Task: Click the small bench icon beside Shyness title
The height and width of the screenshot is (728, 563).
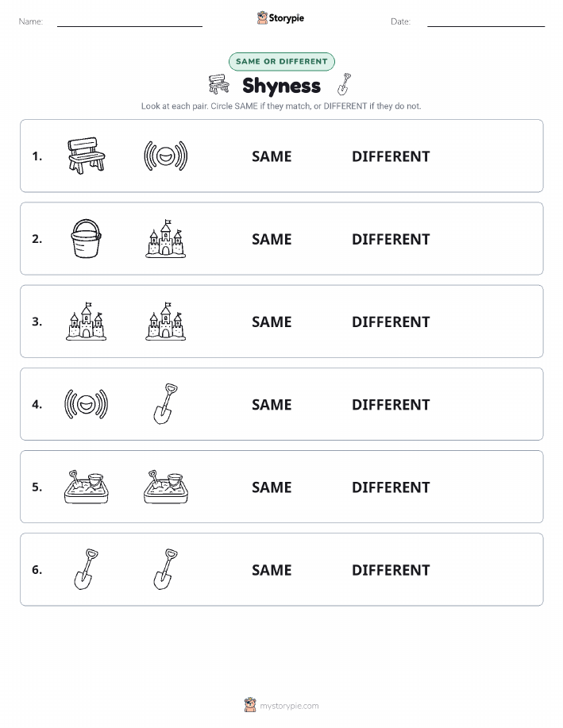Action: (x=219, y=84)
